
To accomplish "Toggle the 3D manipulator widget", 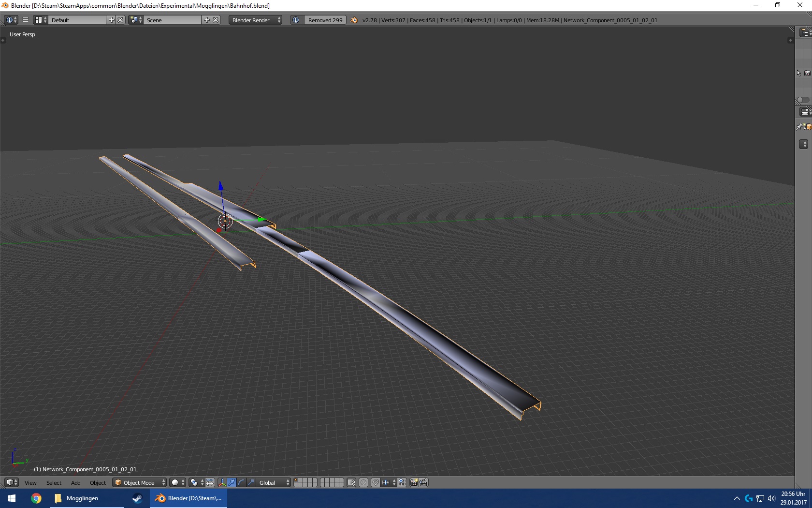I will point(222,482).
